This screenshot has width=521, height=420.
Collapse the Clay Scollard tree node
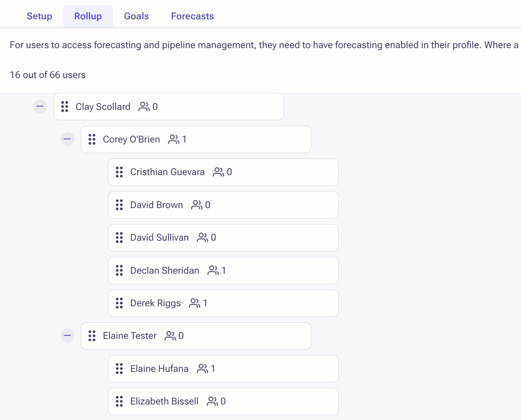pyautogui.click(x=40, y=107)
